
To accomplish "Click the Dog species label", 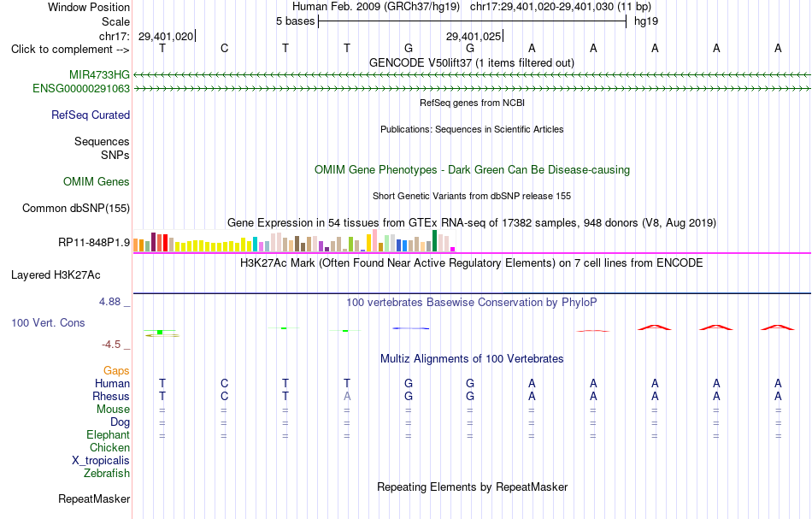I will point(121,422).
